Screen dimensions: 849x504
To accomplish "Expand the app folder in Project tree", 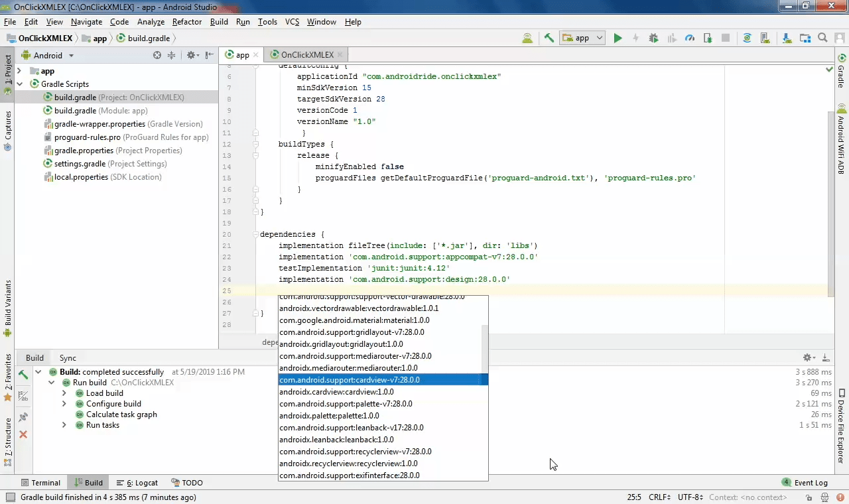I will click(19, 71).
